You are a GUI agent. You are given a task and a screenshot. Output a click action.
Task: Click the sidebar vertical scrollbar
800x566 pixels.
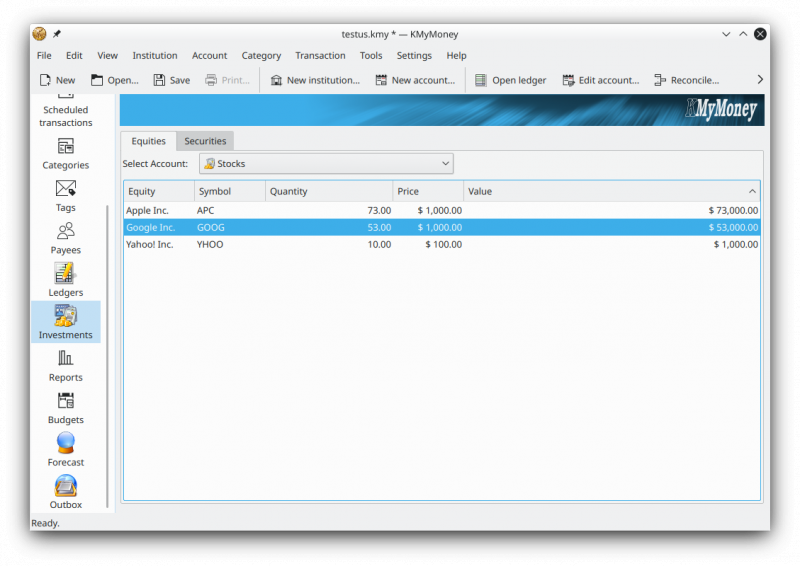click(x=107, y=357)
